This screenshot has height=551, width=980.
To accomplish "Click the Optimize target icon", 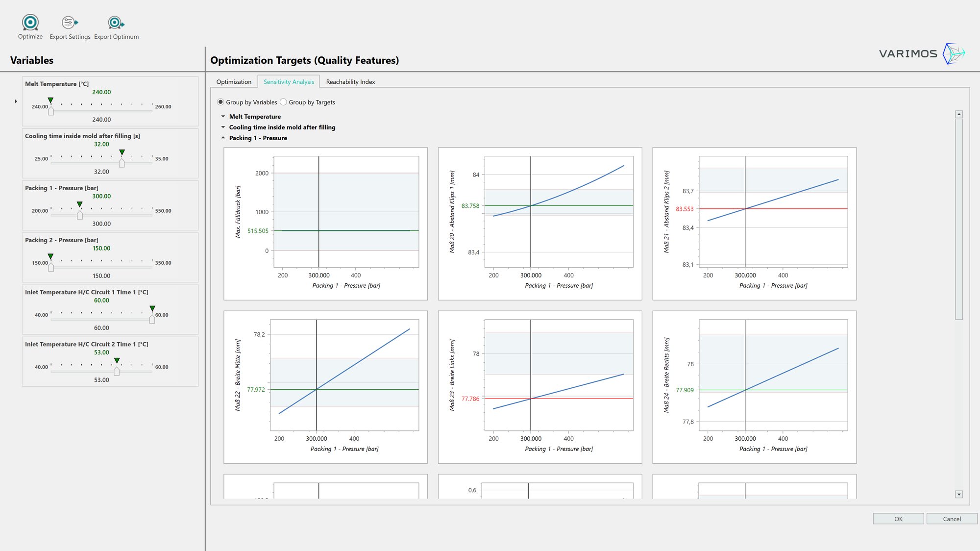I will click(30, 23).
